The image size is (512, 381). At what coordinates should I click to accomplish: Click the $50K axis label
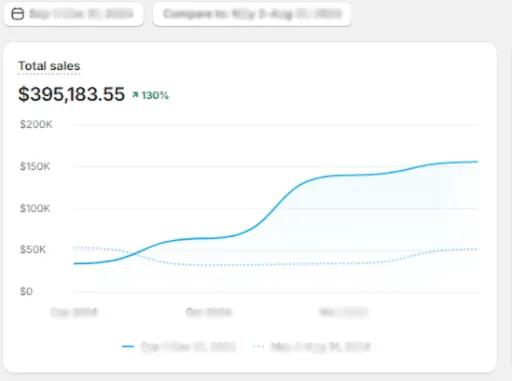coord(33,249)
